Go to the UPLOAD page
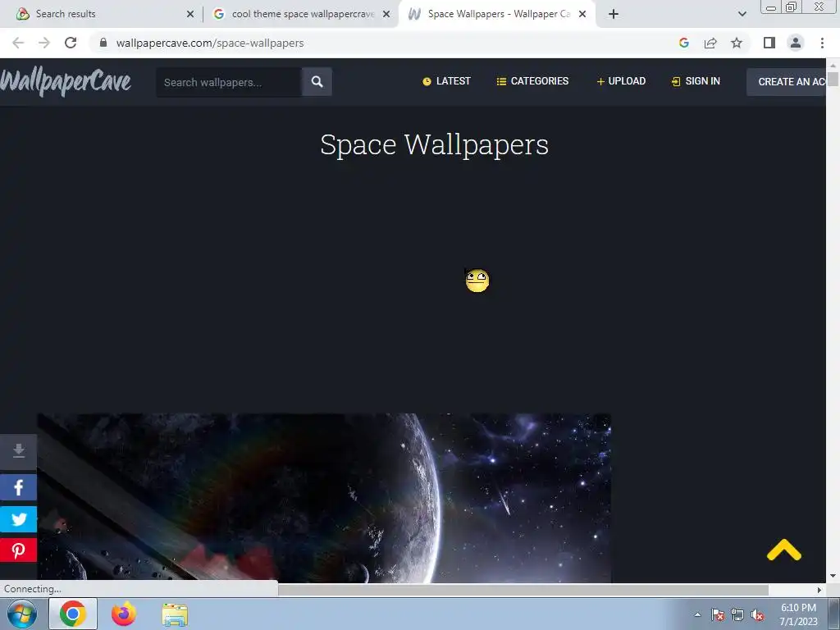Screen dimensions: 840x630 621,81
